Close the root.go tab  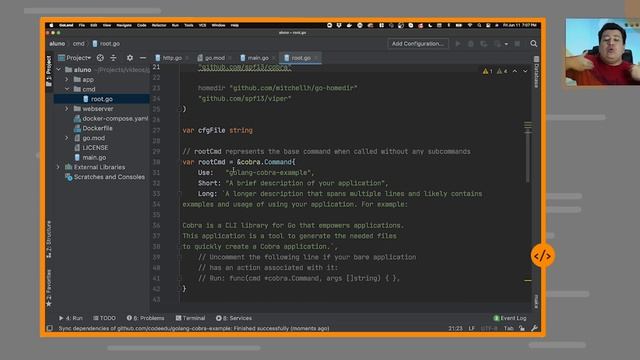point(316,58)
